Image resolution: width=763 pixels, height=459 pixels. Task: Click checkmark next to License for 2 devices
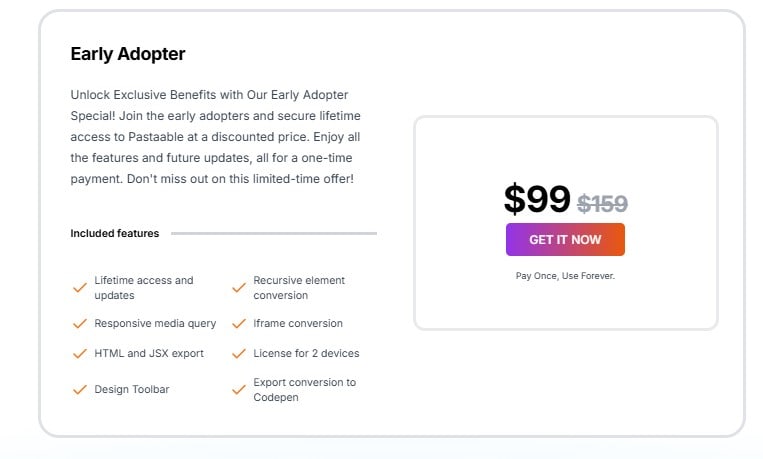239,354
